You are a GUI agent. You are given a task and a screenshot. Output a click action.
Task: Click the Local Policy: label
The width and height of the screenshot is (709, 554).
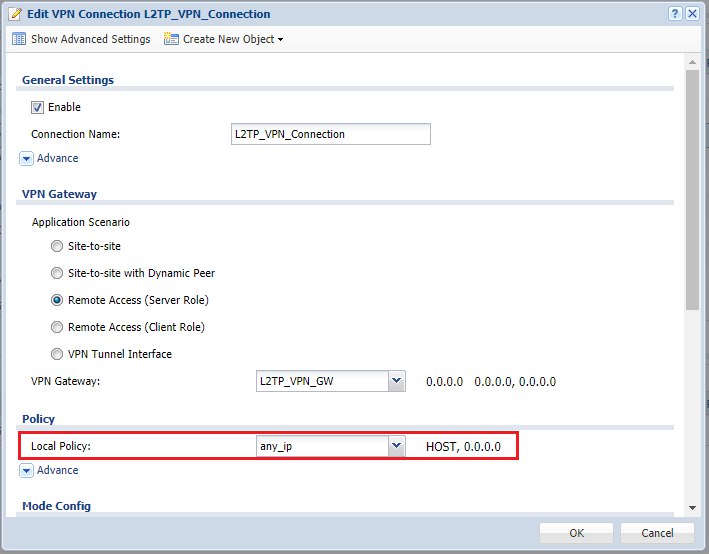61,446
